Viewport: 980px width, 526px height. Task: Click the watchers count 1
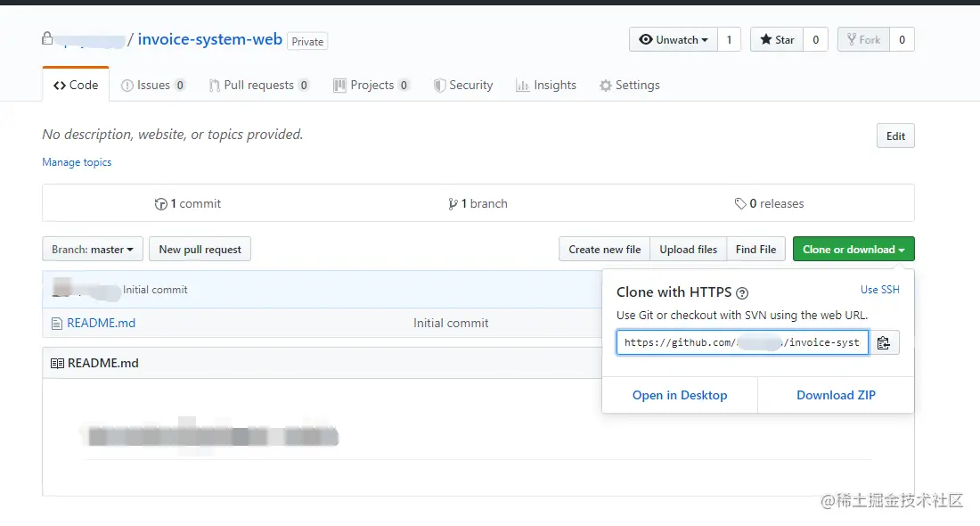(x=729, y=39)
